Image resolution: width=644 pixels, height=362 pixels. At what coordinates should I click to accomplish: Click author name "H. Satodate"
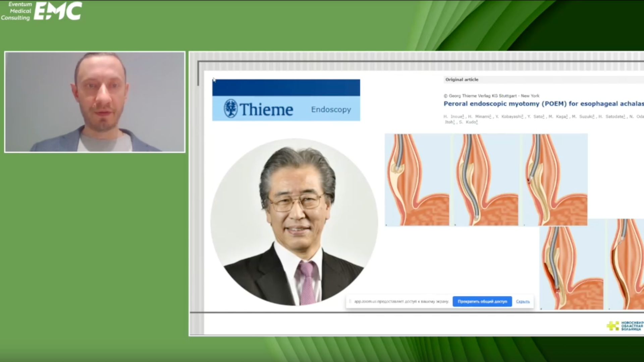click(x=612, y=117)
